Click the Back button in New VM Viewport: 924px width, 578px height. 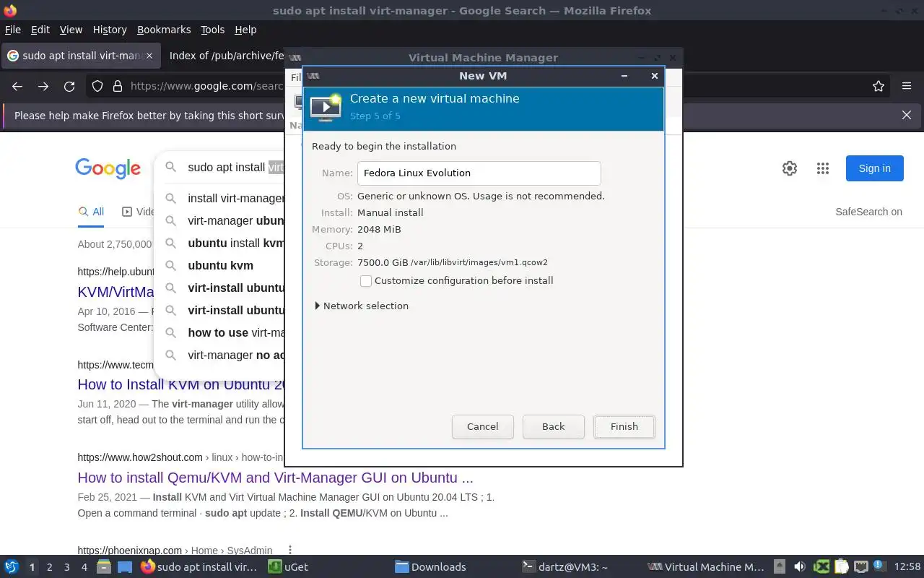tap(553, 426)
